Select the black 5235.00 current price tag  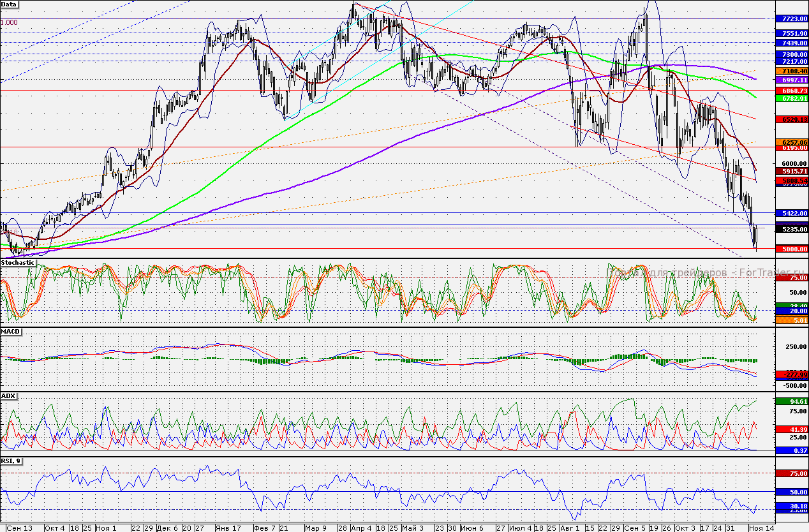click(790, 229)
